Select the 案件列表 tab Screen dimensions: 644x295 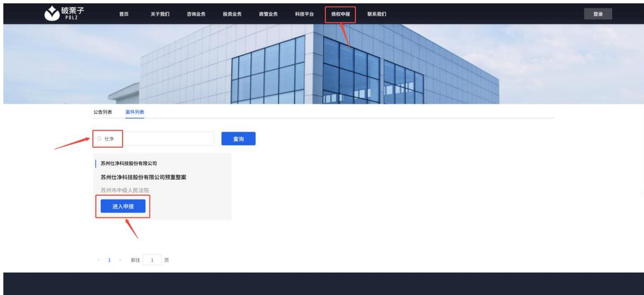click(x=135, y=112)
